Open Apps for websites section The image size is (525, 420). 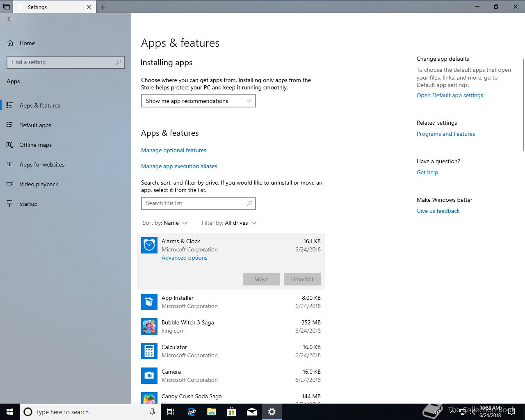point(42,164)
